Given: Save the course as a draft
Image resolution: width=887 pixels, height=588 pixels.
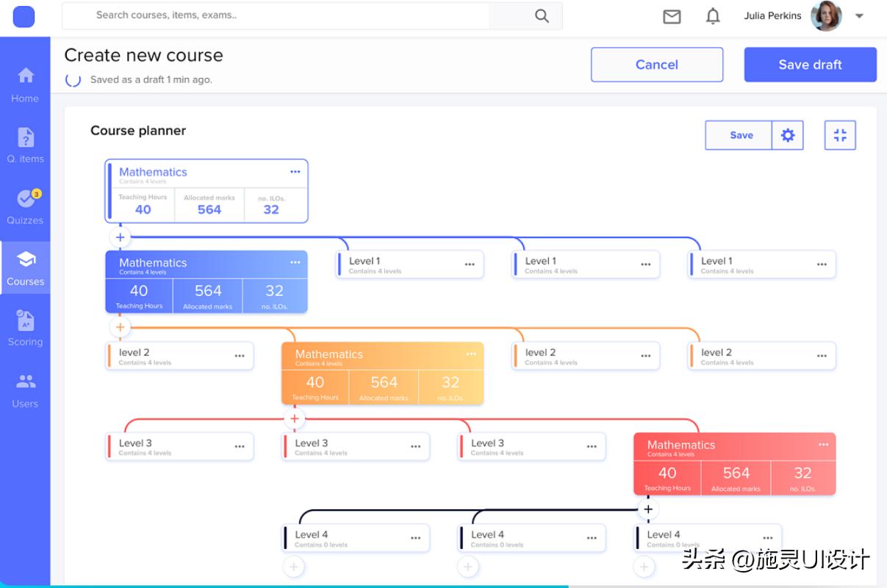Looking at the screenshot, I should pos(809,65).
